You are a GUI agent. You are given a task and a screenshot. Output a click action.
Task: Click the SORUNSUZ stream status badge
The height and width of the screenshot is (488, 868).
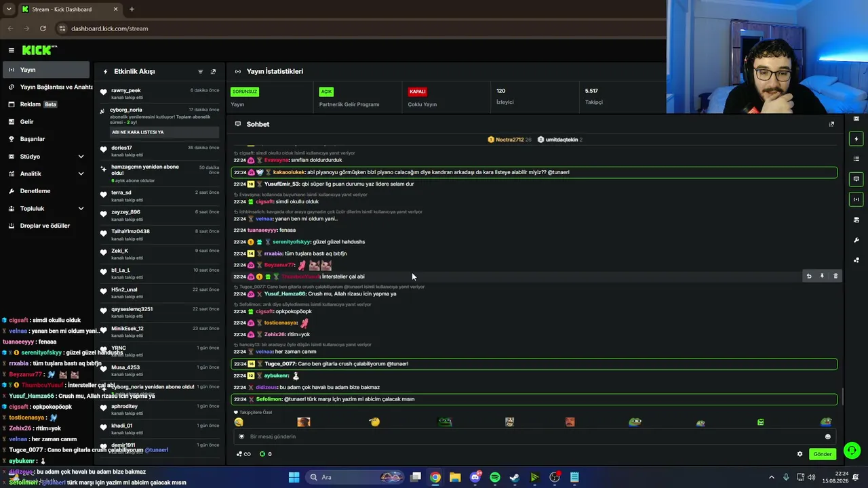(245, 91)
